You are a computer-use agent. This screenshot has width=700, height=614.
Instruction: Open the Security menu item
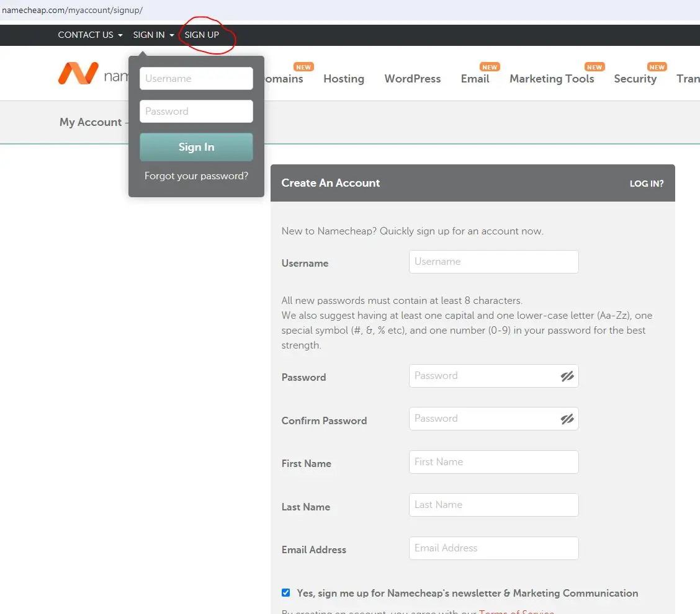click(x=635, y=79)
